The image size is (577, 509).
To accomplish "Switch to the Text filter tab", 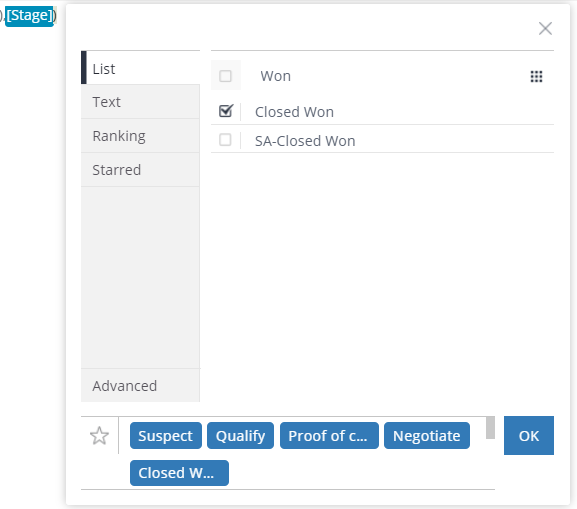I will [x=140, y=102].
